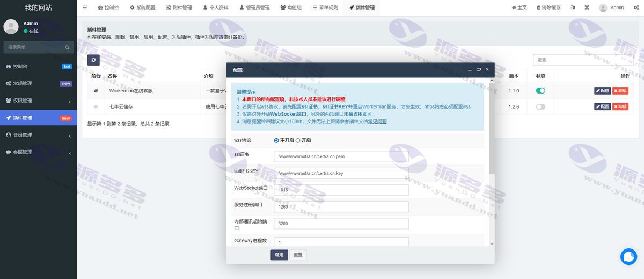Switch to the 管理员管理 tab
This screenshot has width=644, height=279.
click(254, 8)
